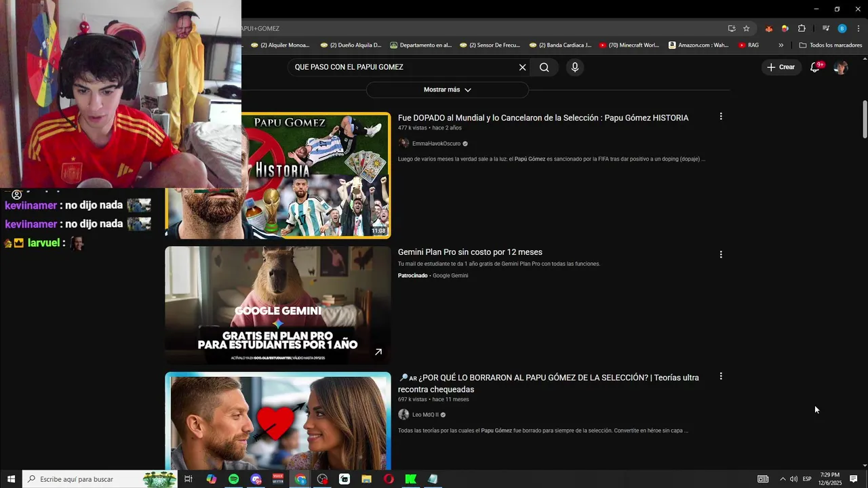Click the Google Gemini ad thumbnail
The image size is (868, 488).
(278, 305)
